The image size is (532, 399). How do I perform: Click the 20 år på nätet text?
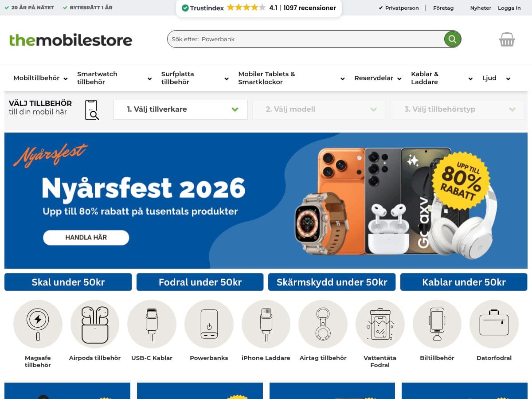32,8
